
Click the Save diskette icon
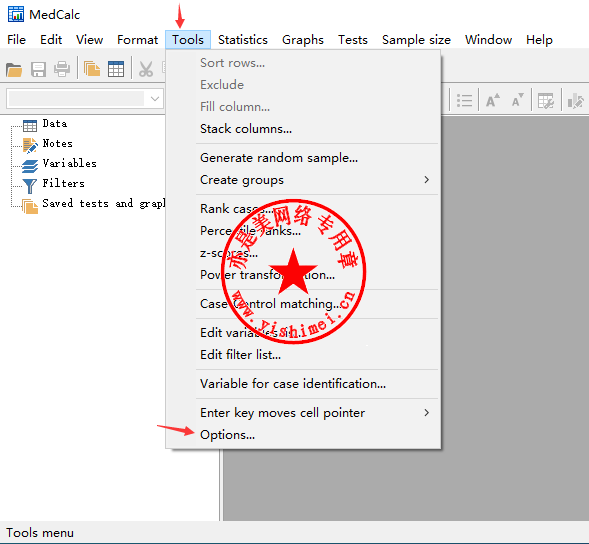pos(38,70)
